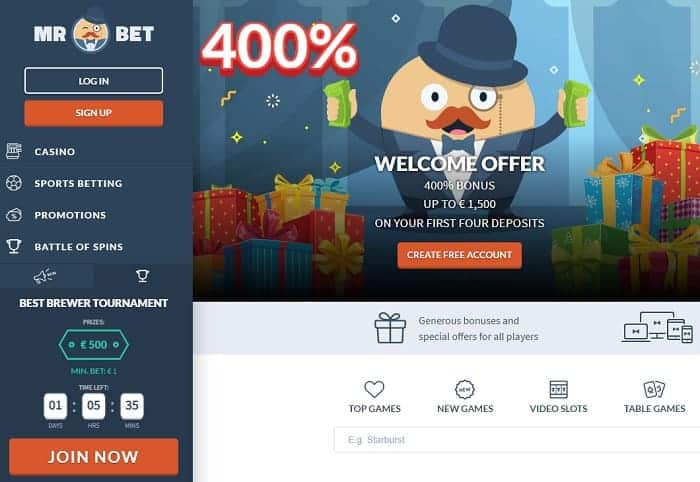Open the Casino slot machine icon
This screenshot has width=700, height=482.
tap(14, 151)
